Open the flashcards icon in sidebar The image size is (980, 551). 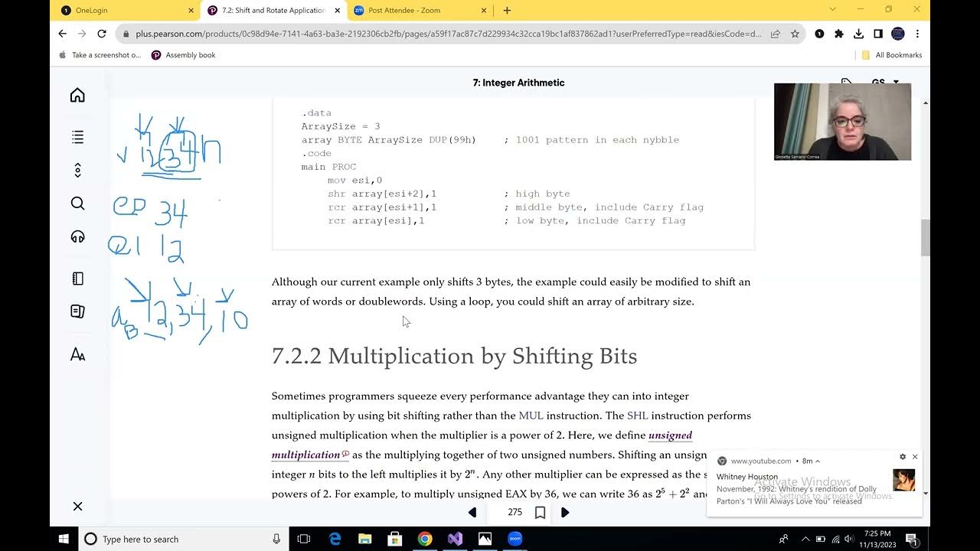click(77, 311)
